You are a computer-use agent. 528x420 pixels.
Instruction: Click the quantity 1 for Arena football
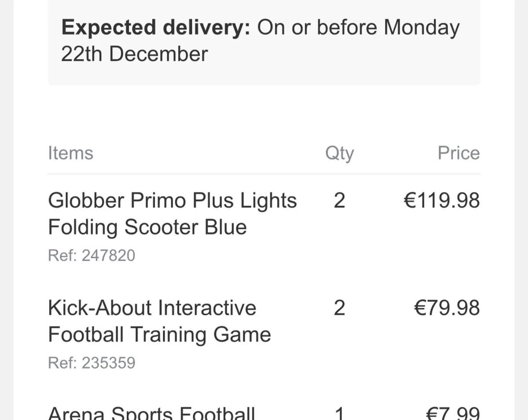pos(339,414)
